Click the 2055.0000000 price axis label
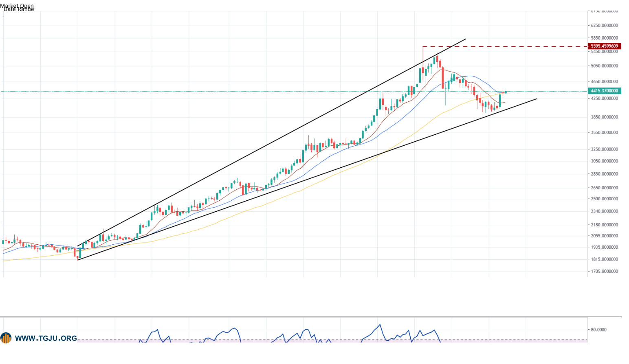This screenshot has height=364, width=629. tap(605, 236)
